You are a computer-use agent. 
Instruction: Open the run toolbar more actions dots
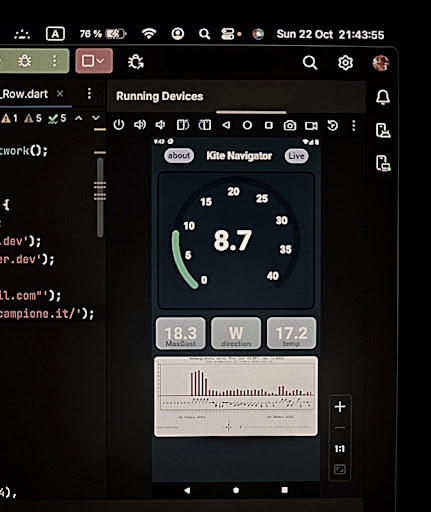pos(55,61)
